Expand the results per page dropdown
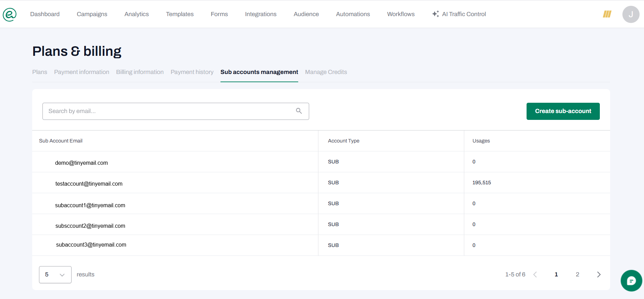Screen dimensions: 644x299 pyautogui.click(x=55, y=274)
